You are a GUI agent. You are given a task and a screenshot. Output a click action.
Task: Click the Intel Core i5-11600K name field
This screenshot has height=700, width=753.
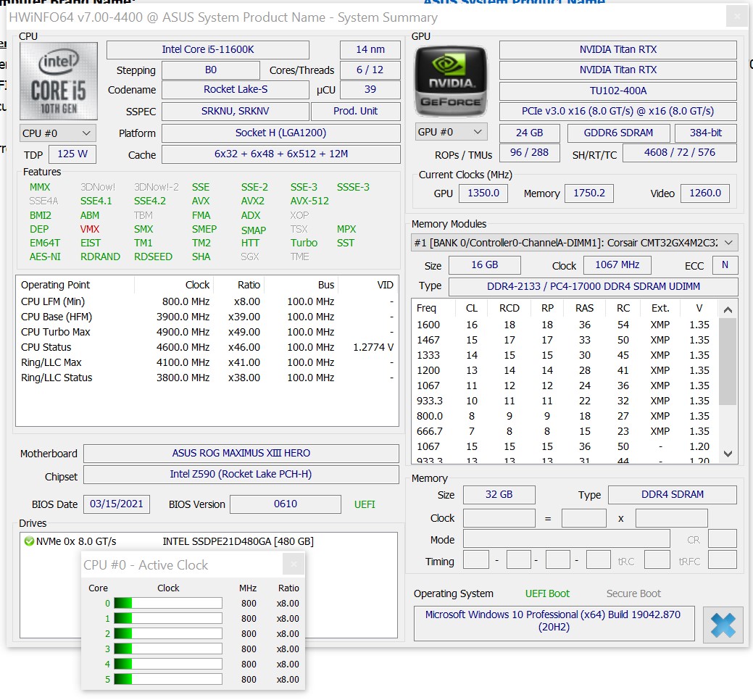(x=208, y=49)
